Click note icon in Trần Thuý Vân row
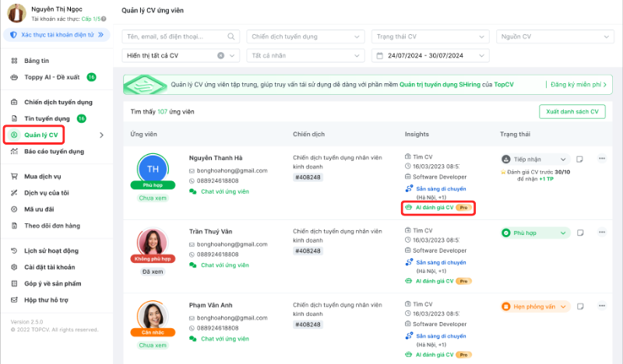The width and height of the screenshot is (623, 364). 580,233
